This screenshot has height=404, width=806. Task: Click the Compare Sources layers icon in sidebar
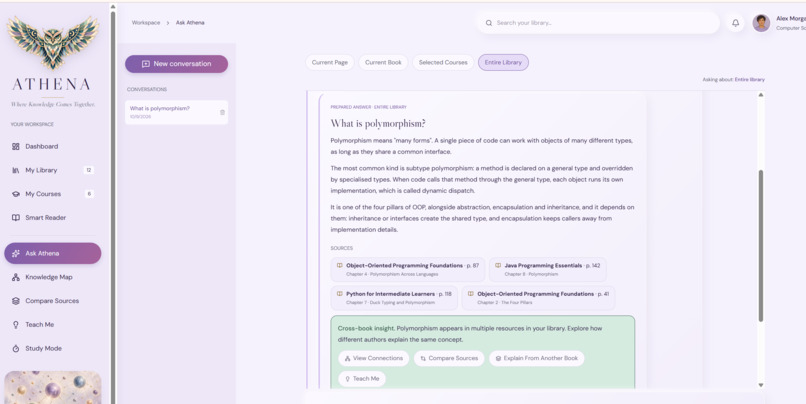[x=15, y=301]
